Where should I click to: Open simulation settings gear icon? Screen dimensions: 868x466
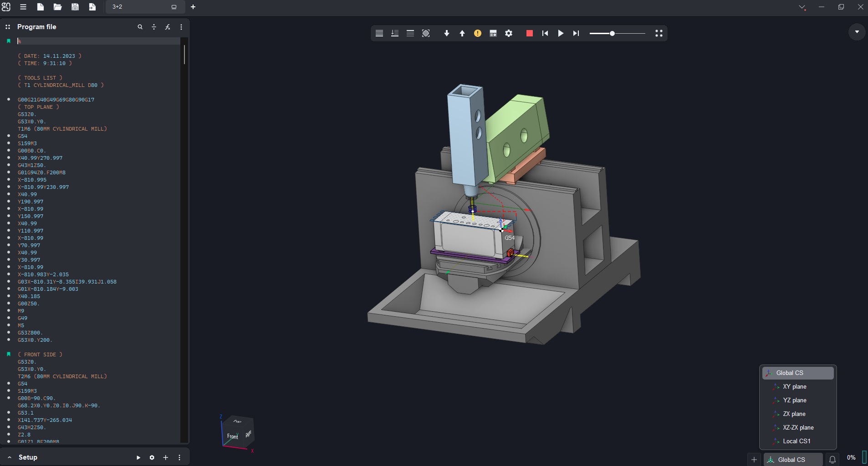point(509,33)
